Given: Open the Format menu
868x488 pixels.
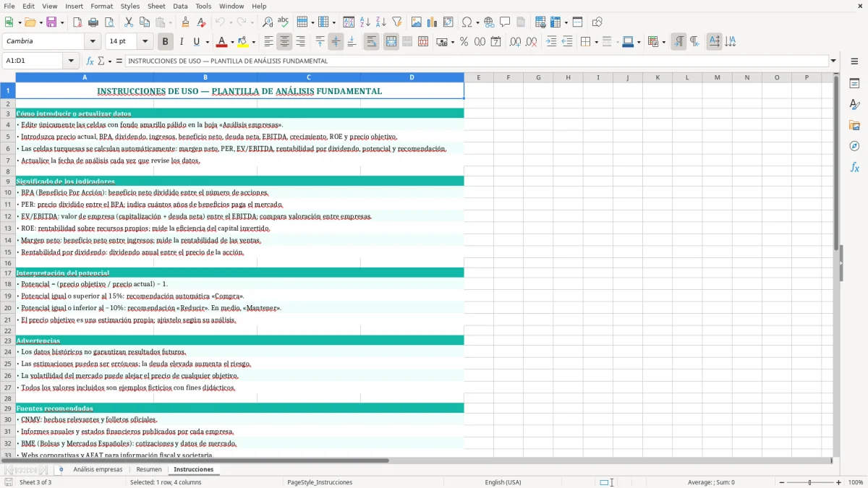Looking at the screenshot, I should pos(102,6).
